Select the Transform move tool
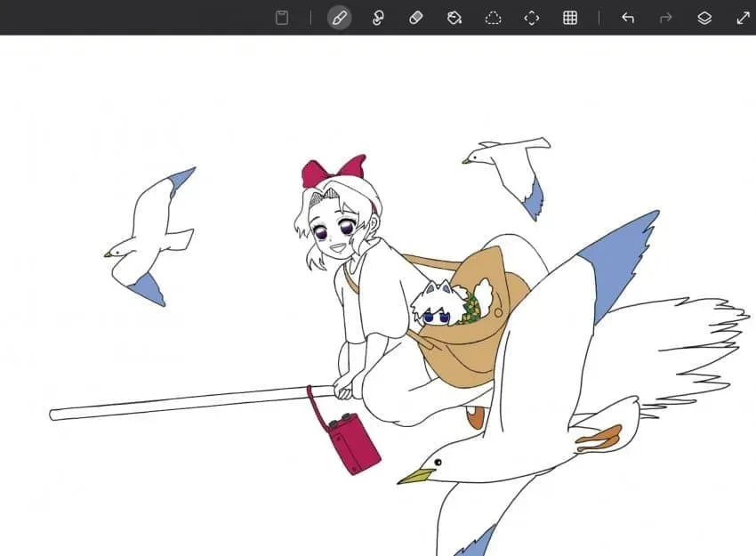 pyautogui.click(x=532, y=18)
